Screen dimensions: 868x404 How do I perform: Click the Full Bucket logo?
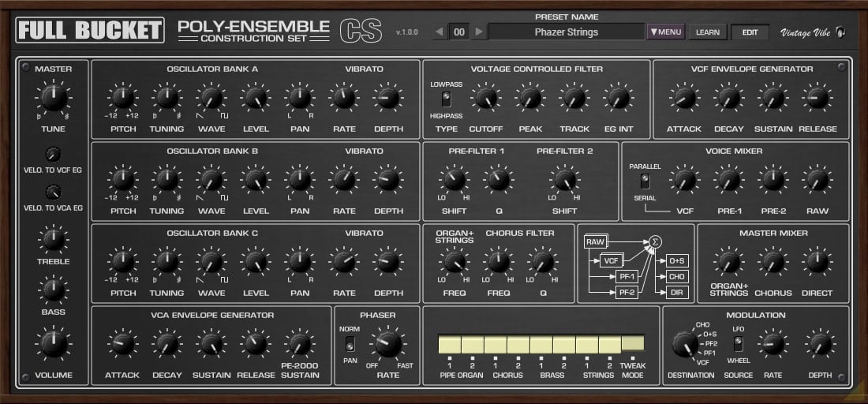90,31
